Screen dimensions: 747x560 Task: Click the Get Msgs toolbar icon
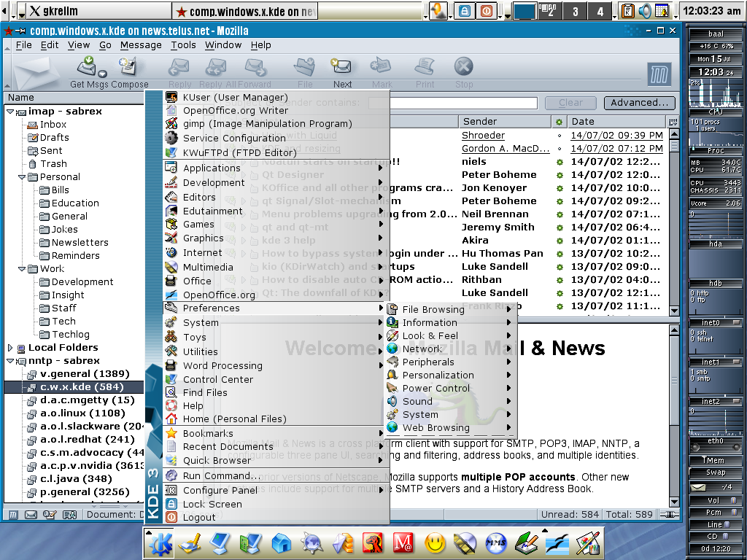pyautogui.click(x=88, y=66)
